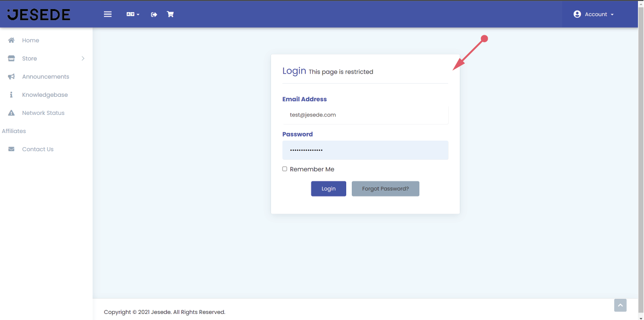Viewport: 644px width, 320px height.
Task: Click the Network Status warning icon
Action: (11, 113)
